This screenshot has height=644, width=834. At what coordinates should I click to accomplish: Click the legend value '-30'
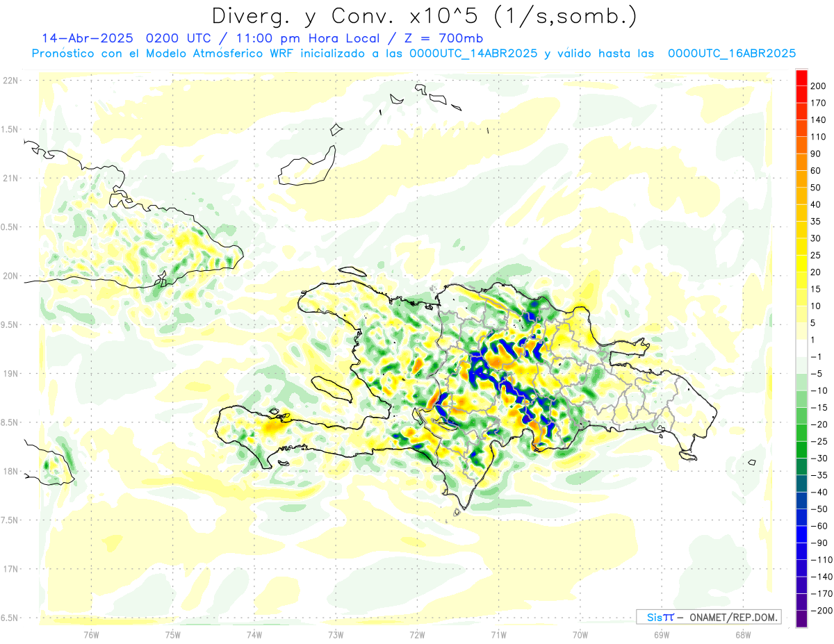click(x=819, y=459)
